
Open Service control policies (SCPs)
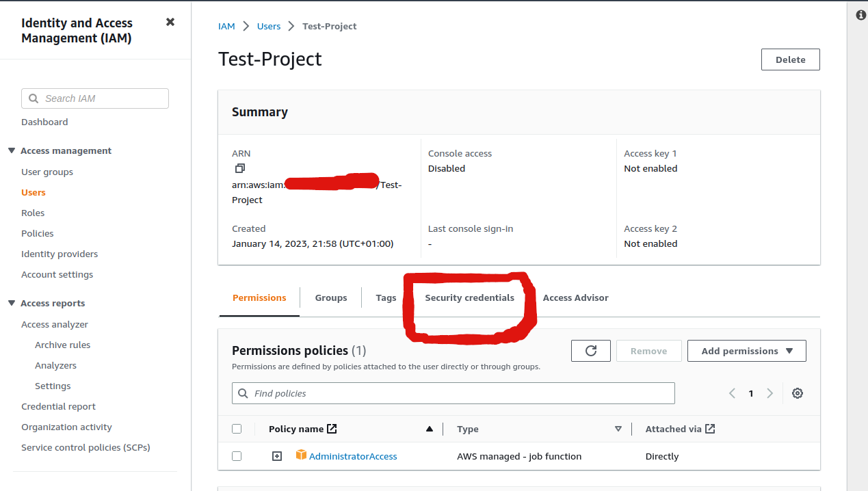click(86, 447)
